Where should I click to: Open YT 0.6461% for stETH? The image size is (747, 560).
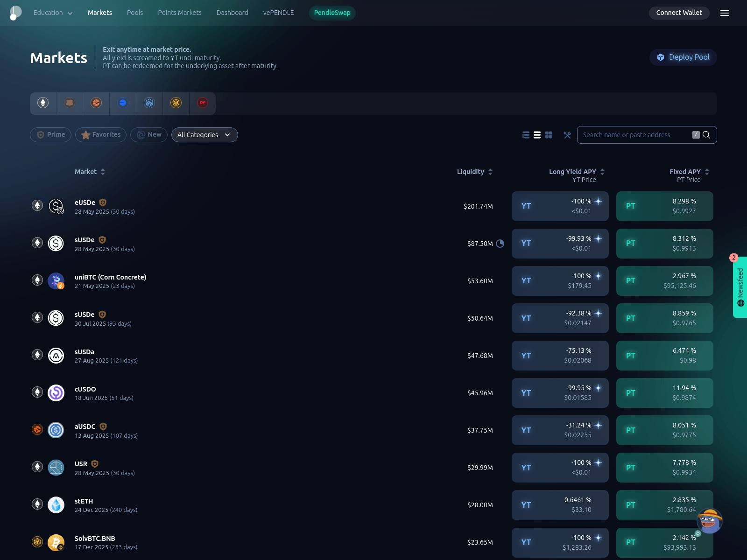pos(560,505)
